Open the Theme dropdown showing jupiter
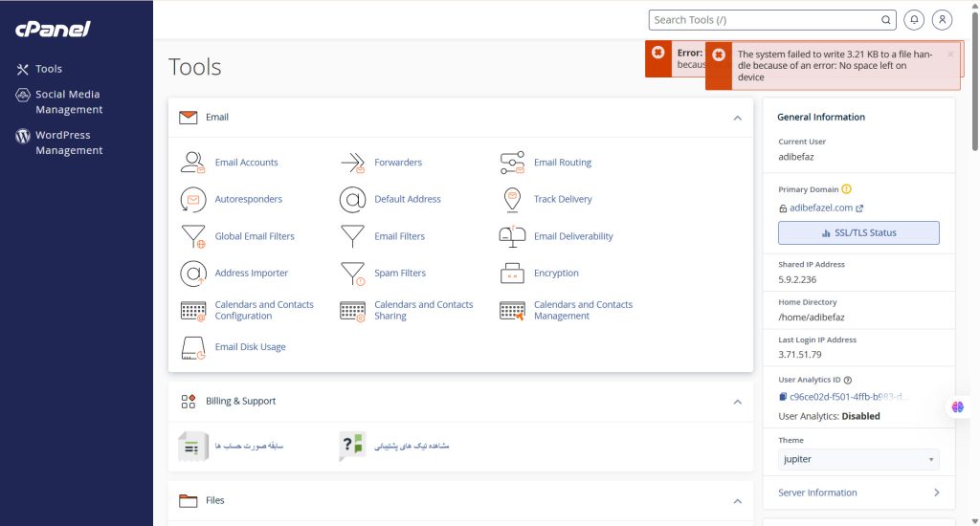Screen dimensions: 980x526 click(858, 460)
